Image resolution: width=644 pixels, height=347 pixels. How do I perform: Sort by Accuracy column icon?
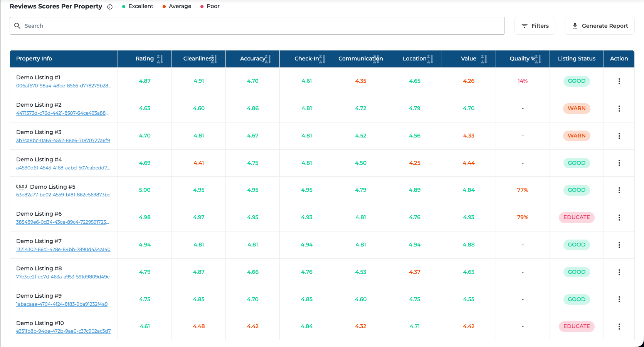tap(268, 59)
